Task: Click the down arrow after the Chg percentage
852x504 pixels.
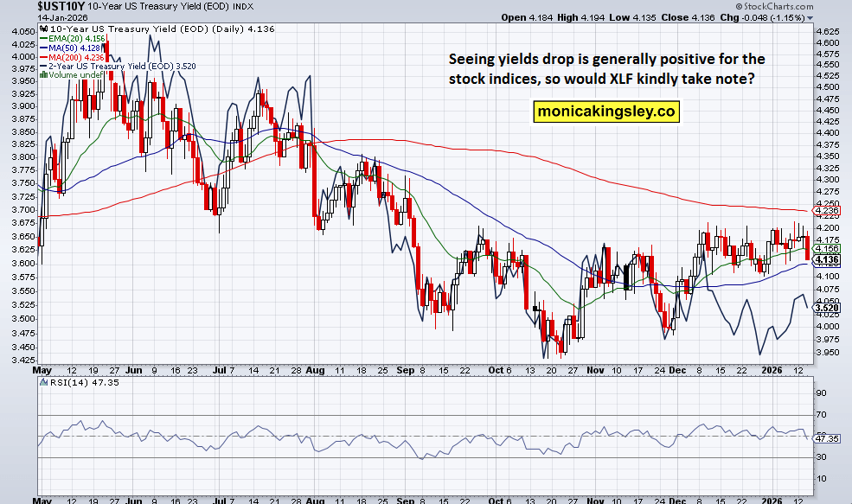Action: [x=810, y=18]
